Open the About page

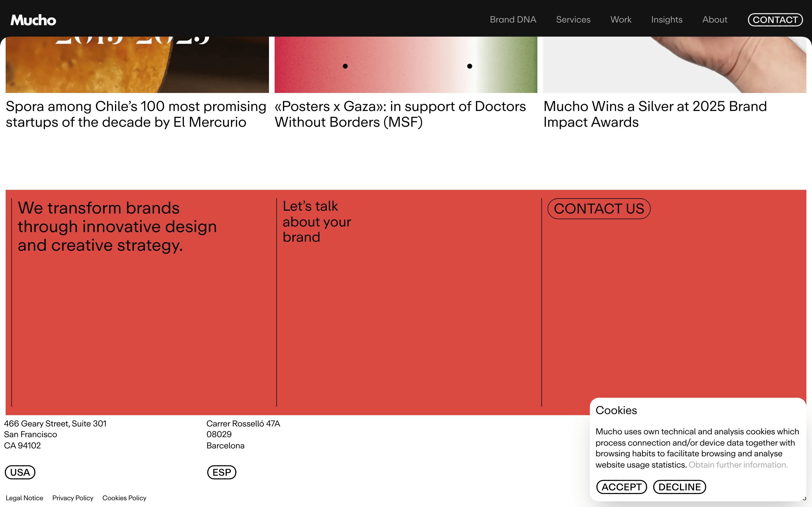[715, 19]
